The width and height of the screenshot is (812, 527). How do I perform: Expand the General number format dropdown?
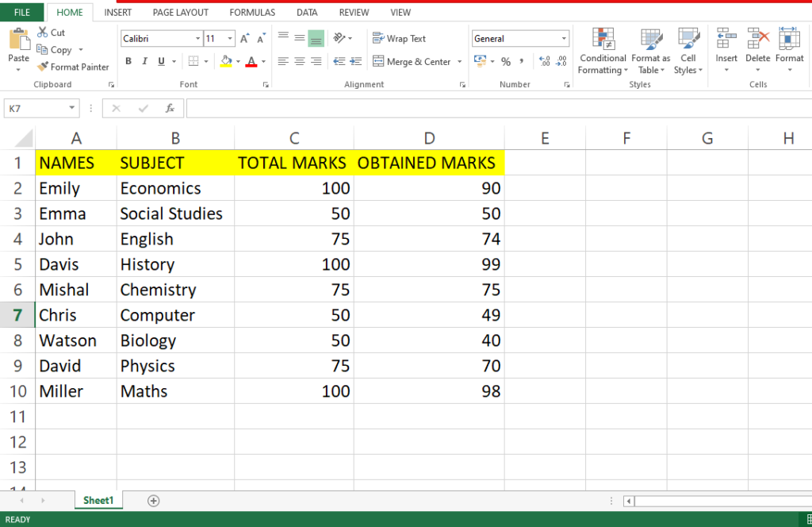(x=564, y=38)
